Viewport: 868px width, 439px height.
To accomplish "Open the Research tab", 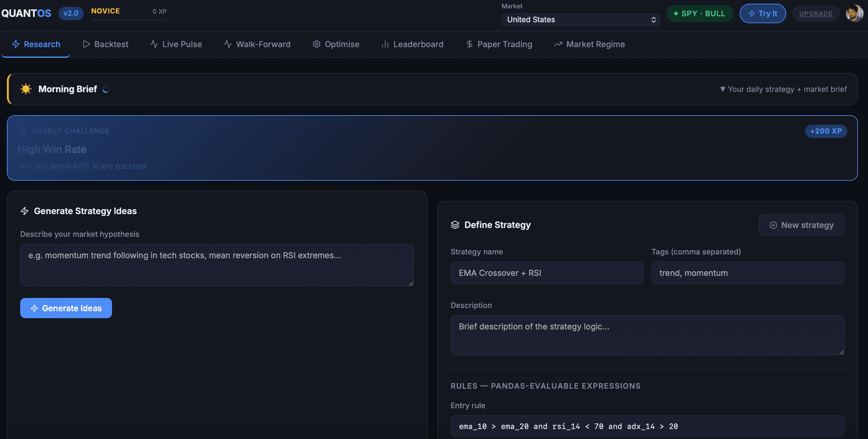I will click(x=36, y=44).
